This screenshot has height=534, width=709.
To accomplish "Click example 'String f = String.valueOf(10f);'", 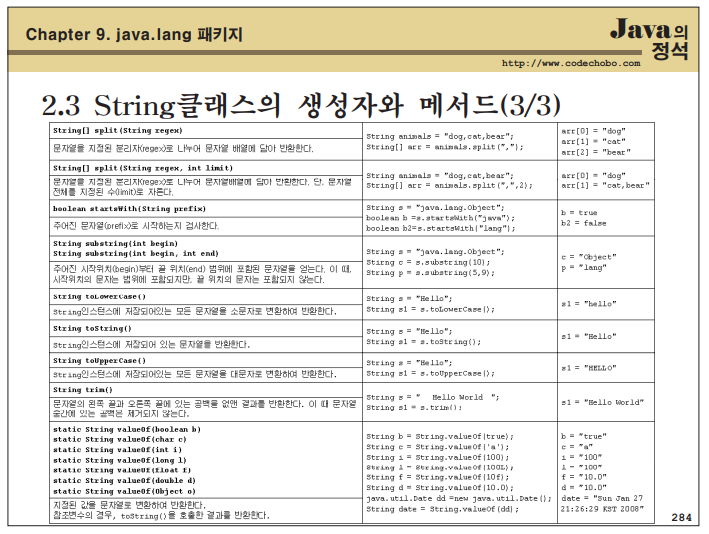I will pyautogui.click(x=438, y=477).
